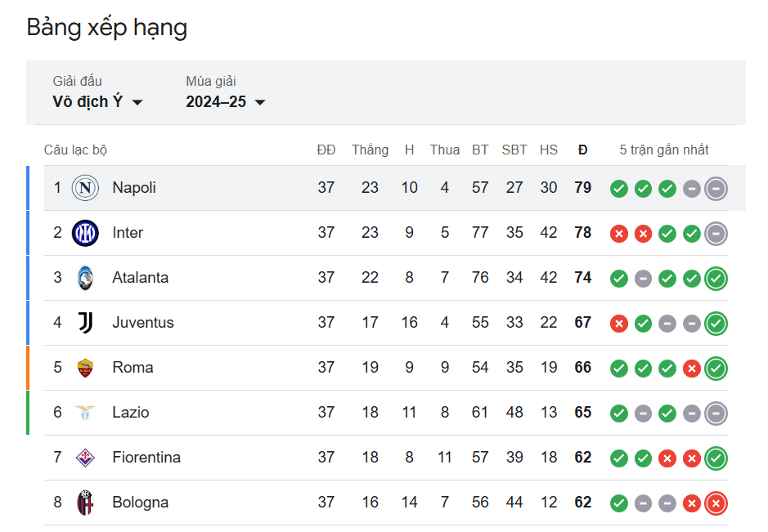Image resolution: width=768 pixels, height=532 pixels.
Task: Click the 5 trận gần nhất header
Action: point(663,150)
